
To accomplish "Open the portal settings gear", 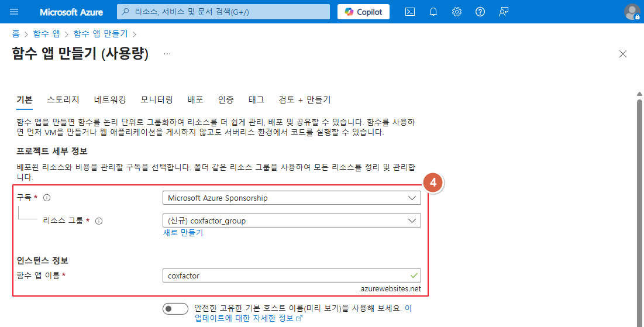I will [x=457, y=12].
